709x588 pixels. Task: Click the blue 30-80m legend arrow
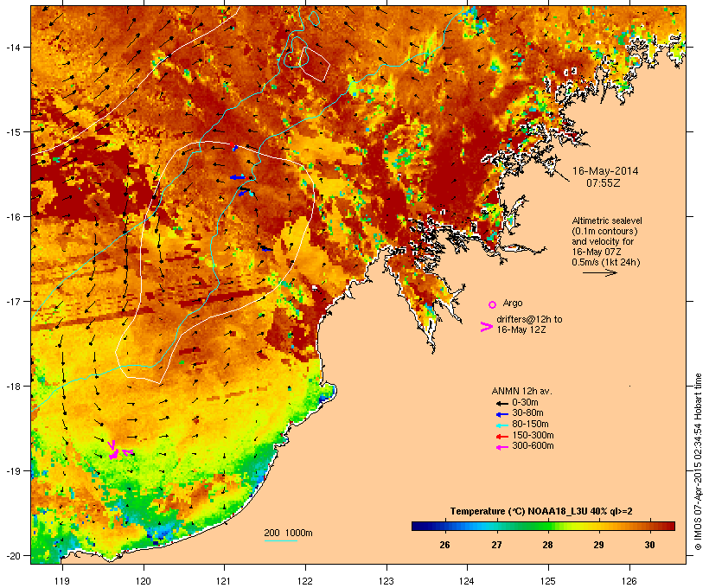pyautogui.click(x=501, y=414)
